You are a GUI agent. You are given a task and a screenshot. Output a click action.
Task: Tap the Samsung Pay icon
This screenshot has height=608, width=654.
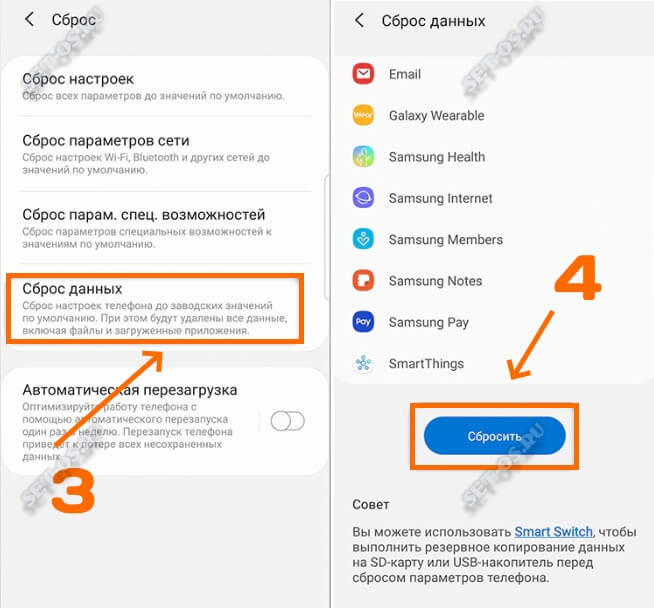coord(363,322)
